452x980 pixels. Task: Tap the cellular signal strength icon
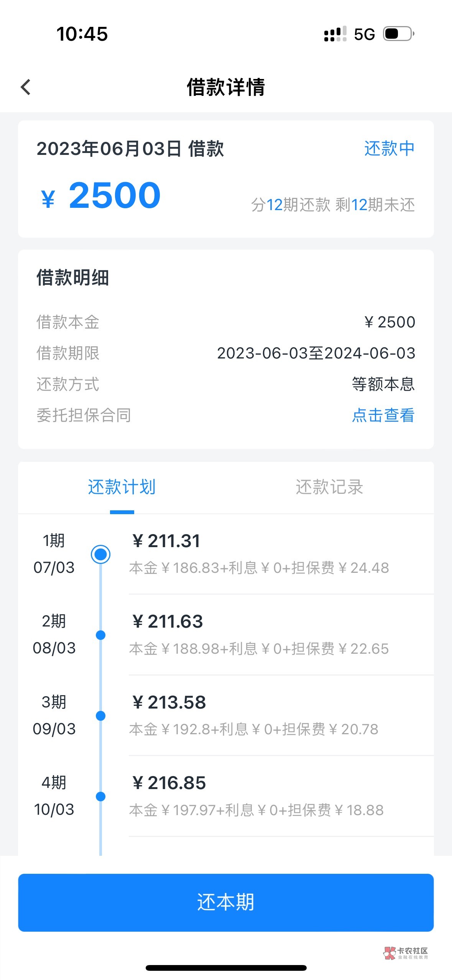pyautogui.click(x=335, y=34)
